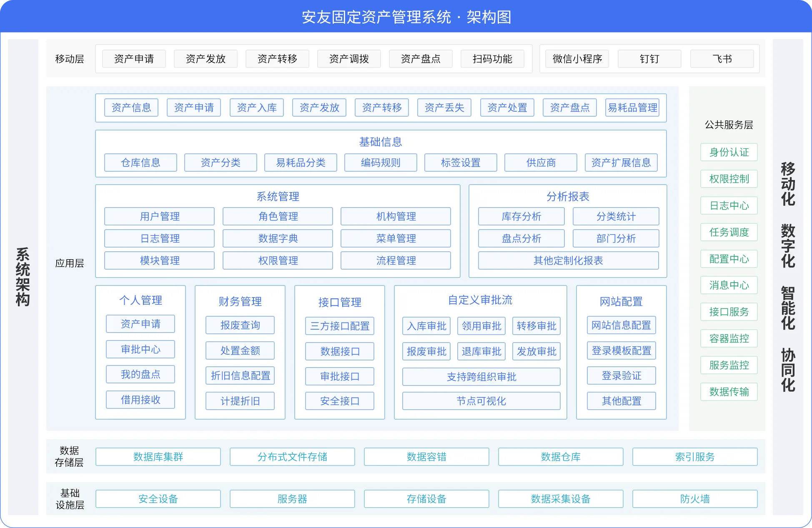Click 仓库信息 under 基础信息
Image resolution: width=812 pixels, height=528 pixels.
140,163
